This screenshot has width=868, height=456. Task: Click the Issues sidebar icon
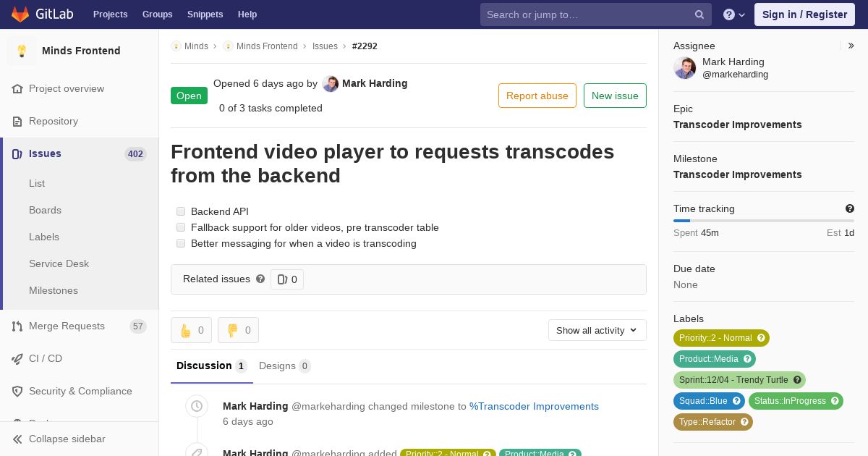pos(17,154)
